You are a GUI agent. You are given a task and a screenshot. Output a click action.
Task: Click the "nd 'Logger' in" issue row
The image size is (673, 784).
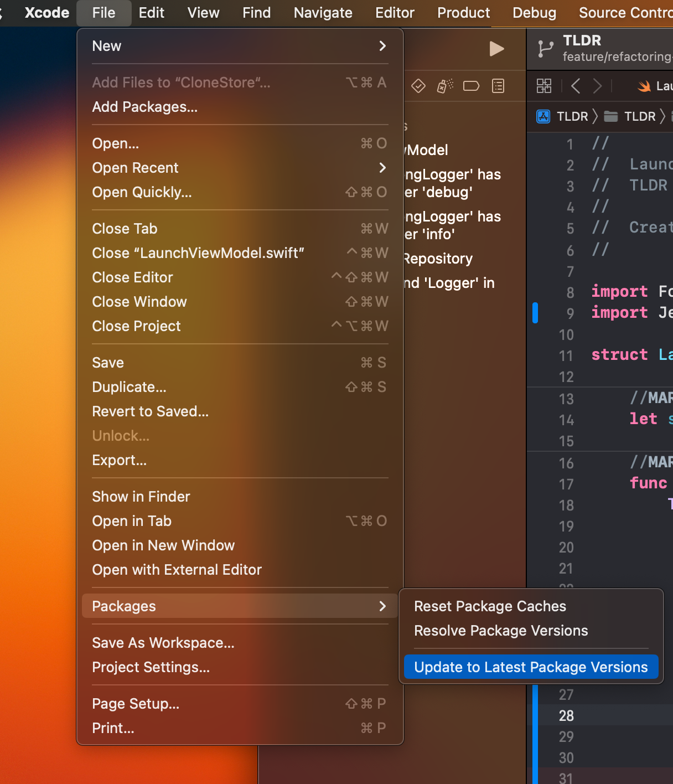(x=449, y=283)
